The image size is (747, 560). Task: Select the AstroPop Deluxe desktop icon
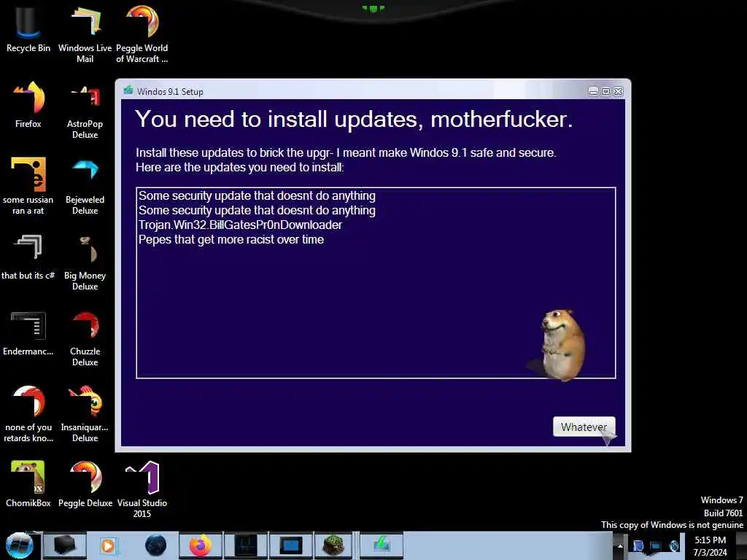click(85, 111)
